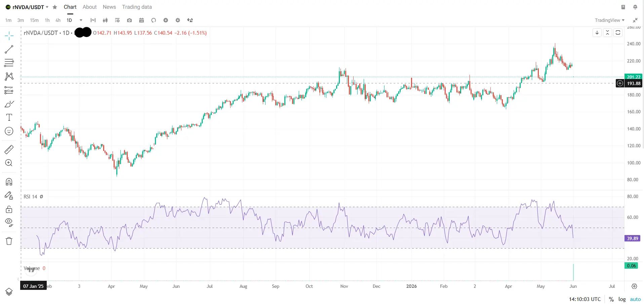The height and width of the screenshot is (305, 644).
Task: Activate the zoom in tool
Action: [x=9, y=163]
